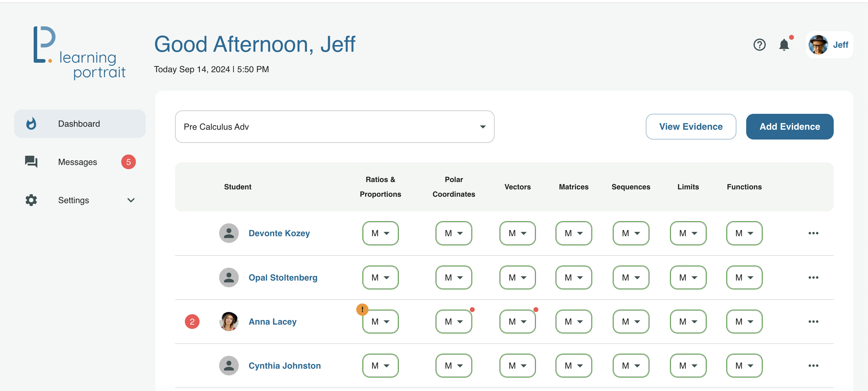Image resolution: width=868 pixels, height=391 pixels.
Task: Click the orange warning icon on Anna Lacey's Ratios
Action: [x=362, y=310]
